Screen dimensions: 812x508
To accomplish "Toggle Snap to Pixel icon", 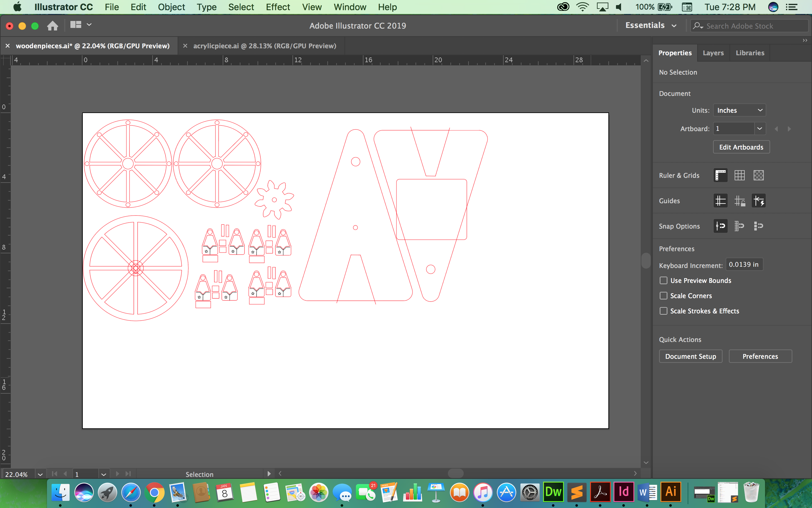I will [x=758, y=226].
